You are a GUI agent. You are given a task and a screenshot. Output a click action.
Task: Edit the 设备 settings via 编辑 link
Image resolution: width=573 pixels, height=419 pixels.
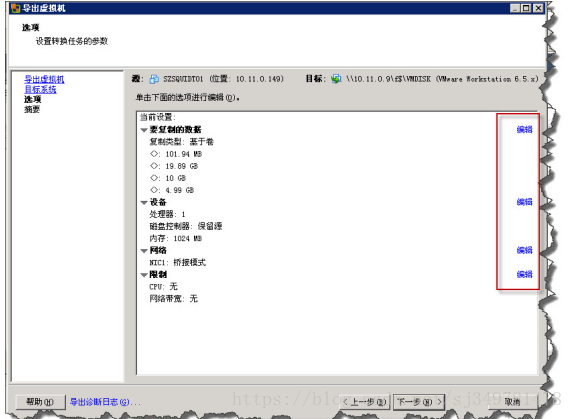tap(524, 202)
